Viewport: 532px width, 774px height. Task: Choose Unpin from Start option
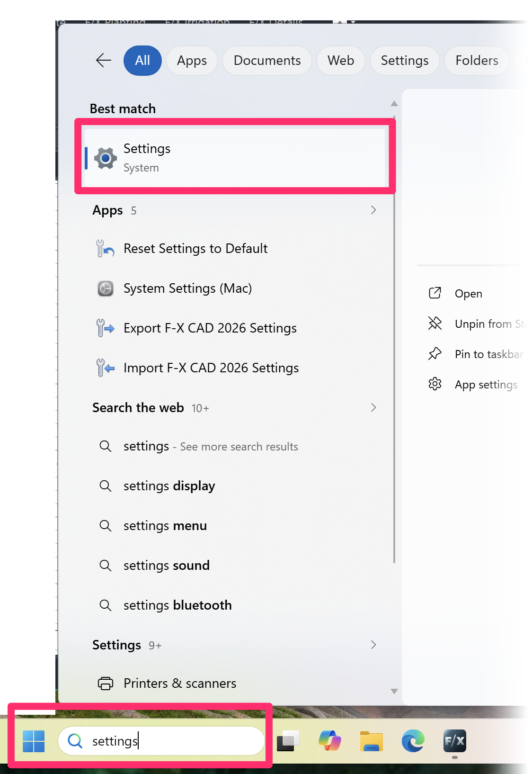(x=477, y=324)
